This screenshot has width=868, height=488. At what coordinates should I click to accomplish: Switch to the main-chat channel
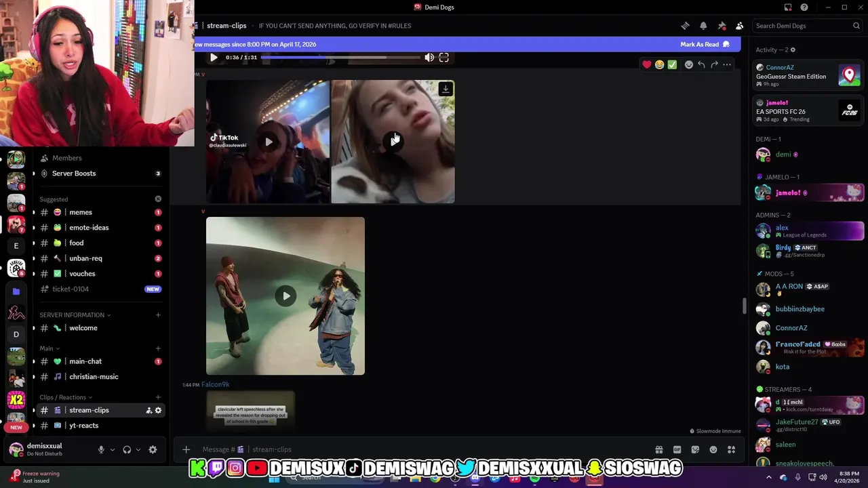(x=99, y=361)
